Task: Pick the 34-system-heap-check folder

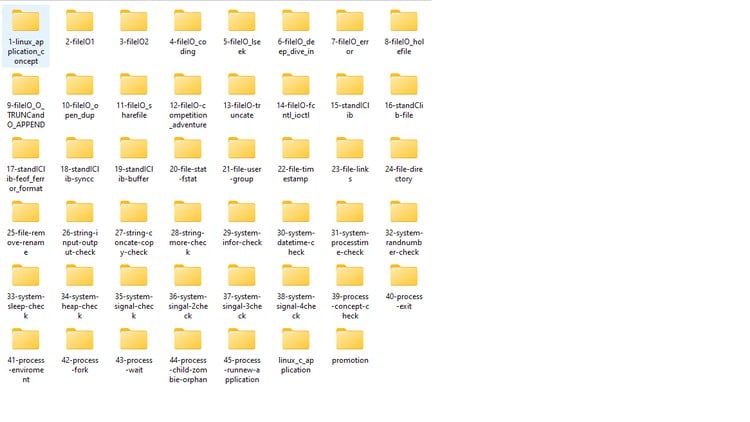Action: (79, 276)
